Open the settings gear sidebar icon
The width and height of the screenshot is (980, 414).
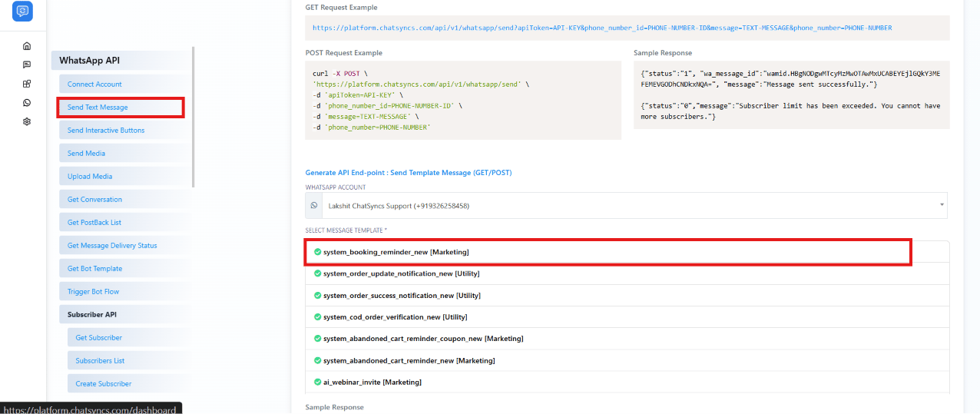point(27,121)
